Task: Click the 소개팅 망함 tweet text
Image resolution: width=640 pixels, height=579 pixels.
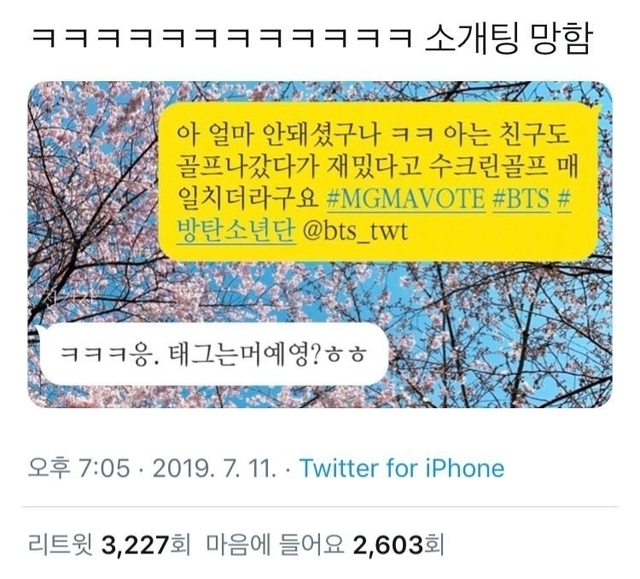Action: 508,39
